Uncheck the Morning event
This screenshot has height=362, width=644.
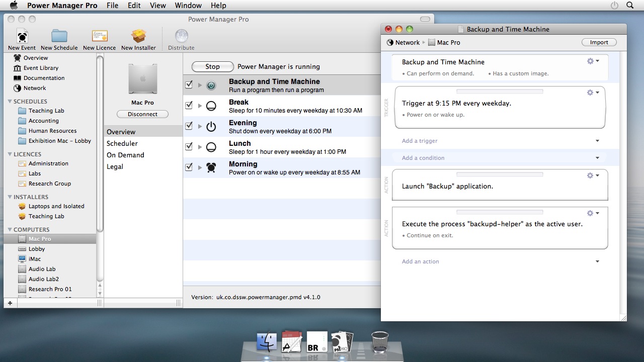[x=189, y=167]
